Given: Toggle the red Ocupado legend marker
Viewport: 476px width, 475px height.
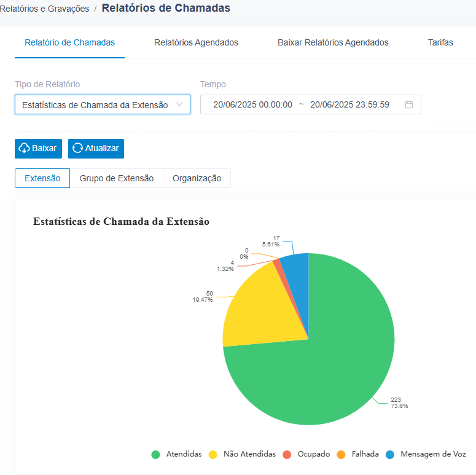Looking at the screenshot, I should coord(287,455).
